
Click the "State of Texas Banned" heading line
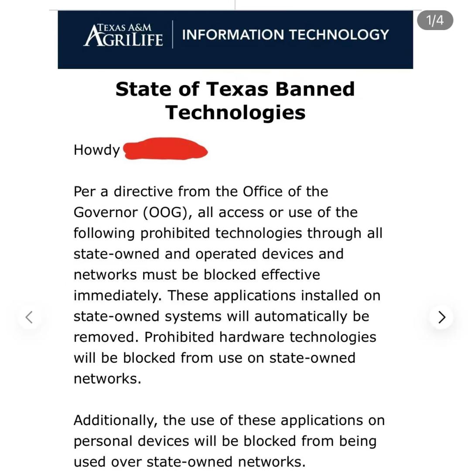(235, 89)
